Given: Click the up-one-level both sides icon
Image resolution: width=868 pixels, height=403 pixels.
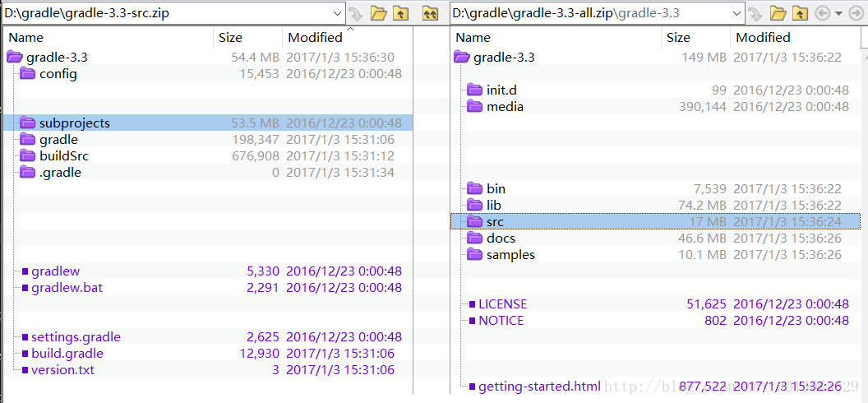Looking at the screenshot, I should click(x=430, y=13).
